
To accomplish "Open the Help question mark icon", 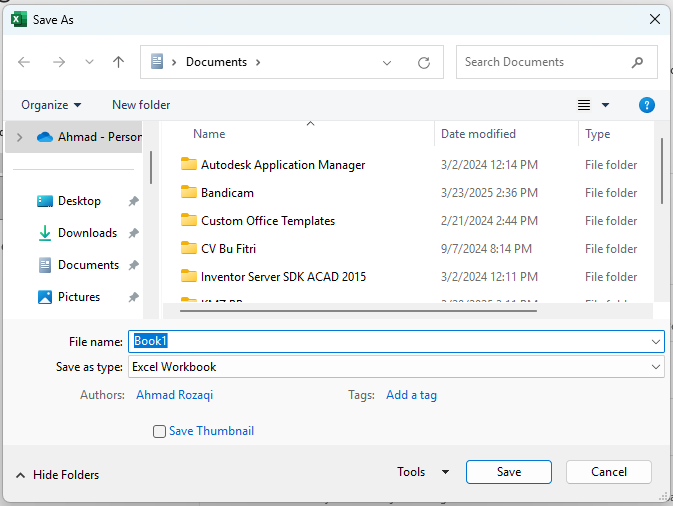I will [646, 105].
